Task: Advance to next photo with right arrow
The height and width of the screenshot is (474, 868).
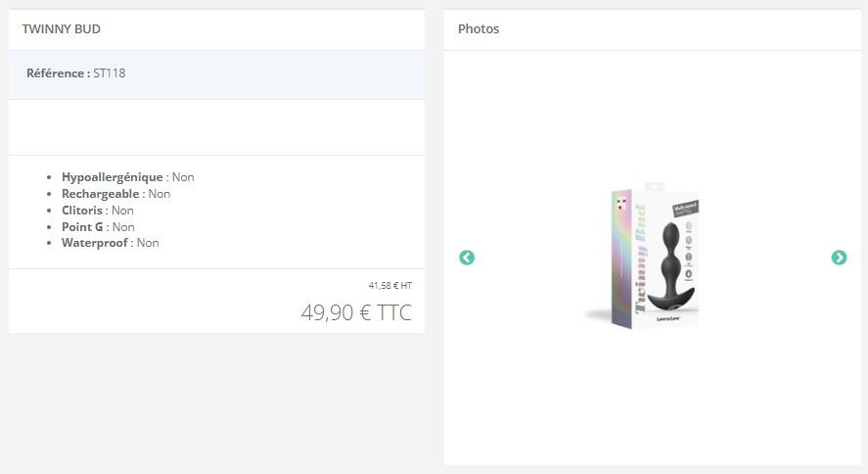Action: coord(839,258)
